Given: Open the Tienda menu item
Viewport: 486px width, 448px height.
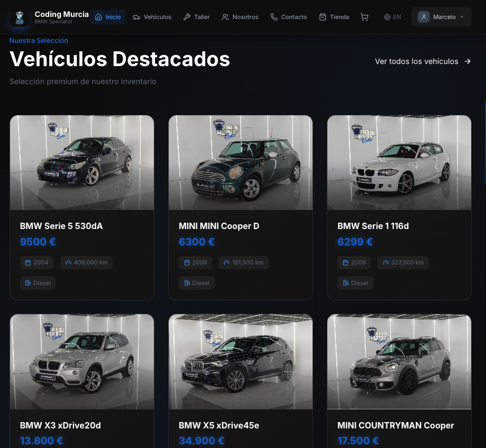Looking at the screenshot, I should pyautogui.click(x=334, y=17).
